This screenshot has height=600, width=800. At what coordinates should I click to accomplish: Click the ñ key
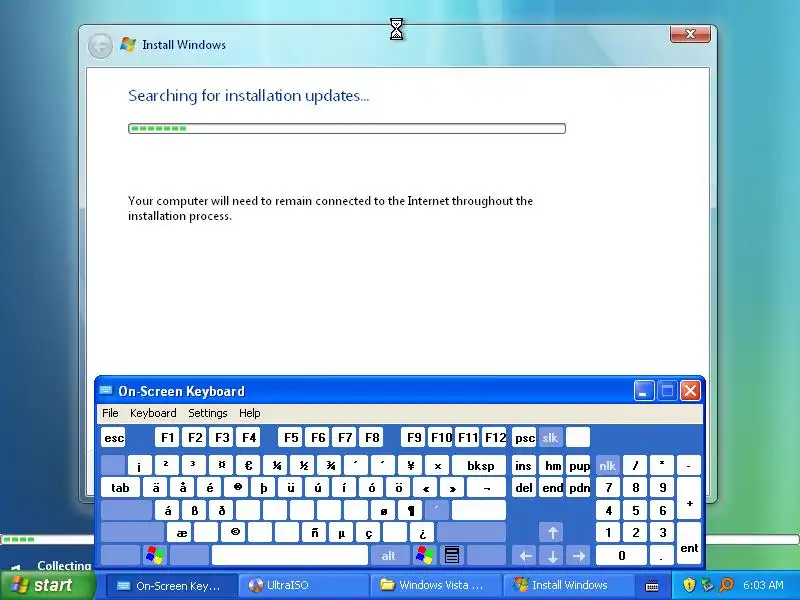pos(315,533)
